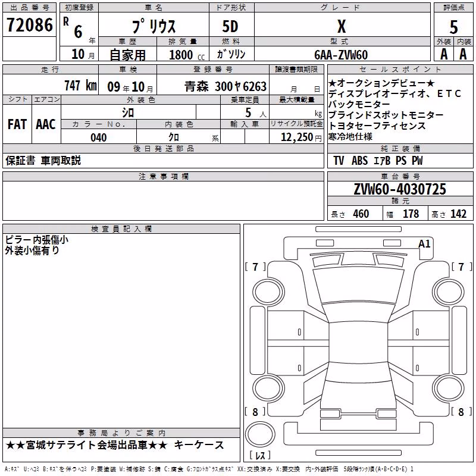The image size is (476, 476).
Task: Click the registration plate 青森 300 6263
Action: (226, 86)
